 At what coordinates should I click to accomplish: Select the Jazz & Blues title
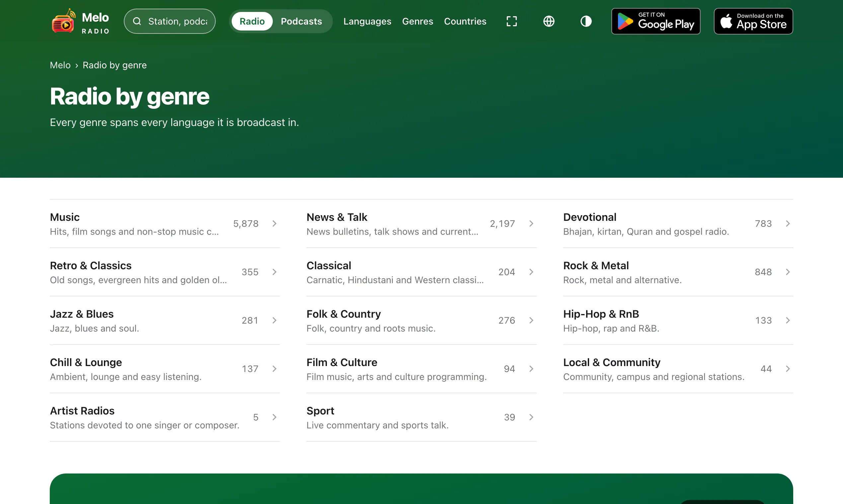(82, 314)
